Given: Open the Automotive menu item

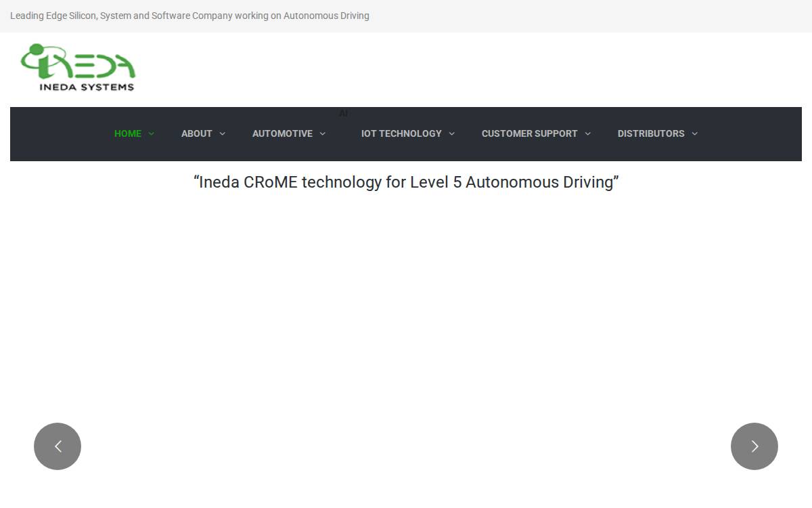Looking at the screenshot, I should pyautogui.click(x=282, y=133).
